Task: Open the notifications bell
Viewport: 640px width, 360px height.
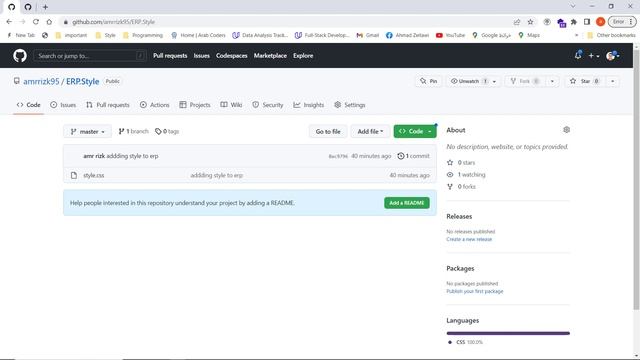Action: click(578, 55)
